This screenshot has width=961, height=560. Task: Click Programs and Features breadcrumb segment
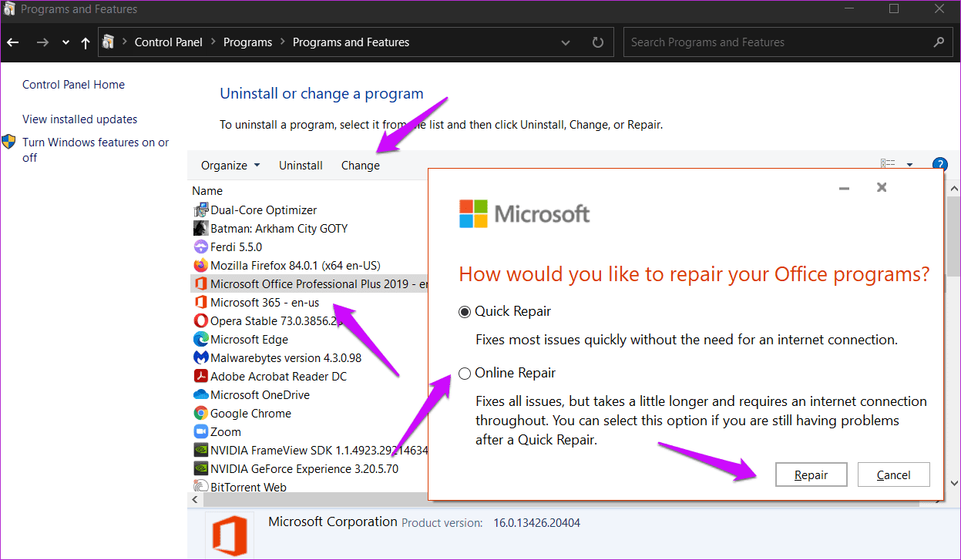pos(351,42)
